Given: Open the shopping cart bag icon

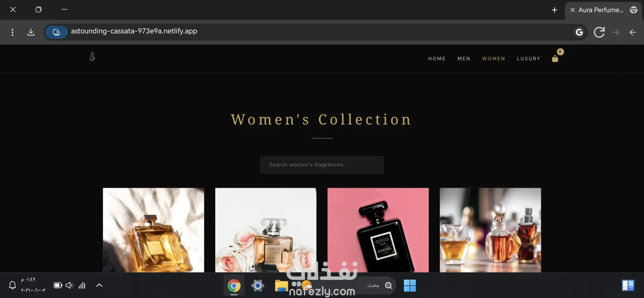Looking at the screenshot, I should pyautogui.click(x=555, y=59).
